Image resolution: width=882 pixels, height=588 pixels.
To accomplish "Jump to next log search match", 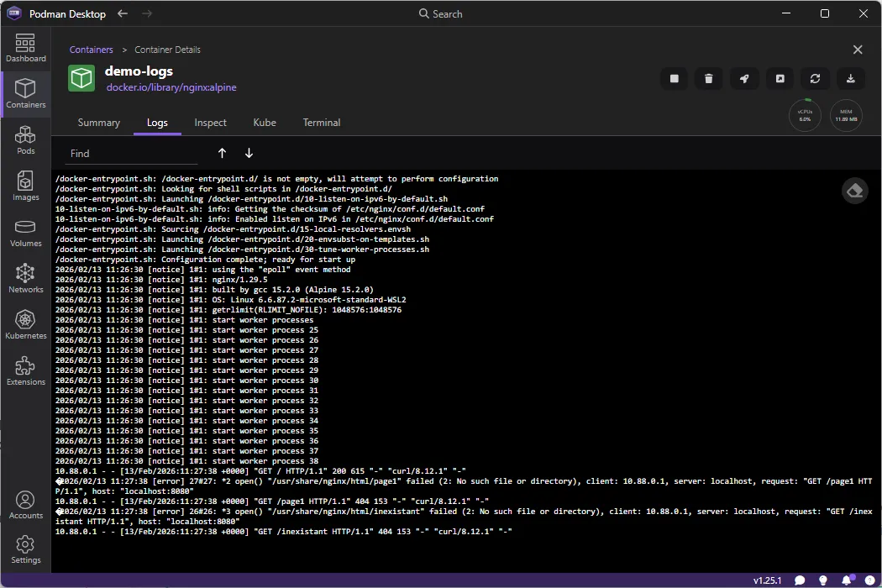I will (x=249, y=153).
